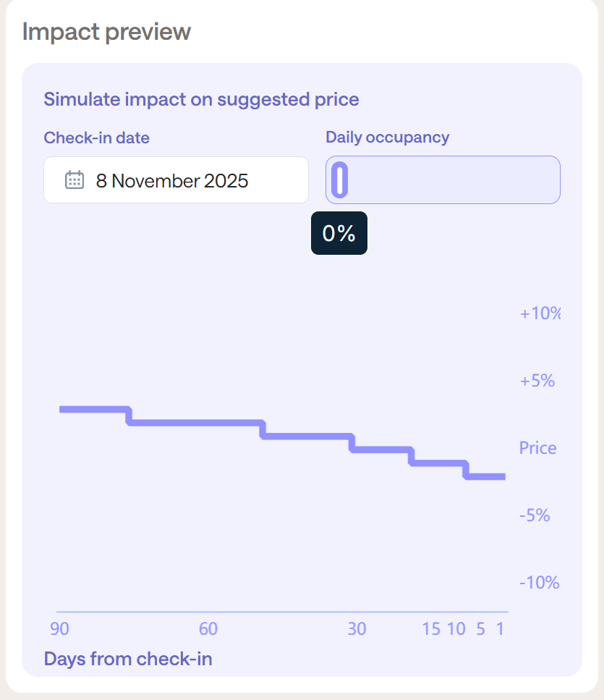This screenshot has height=700, width=604.
Task: Click the +5% label on the price axis
Action: click(537, 381)
